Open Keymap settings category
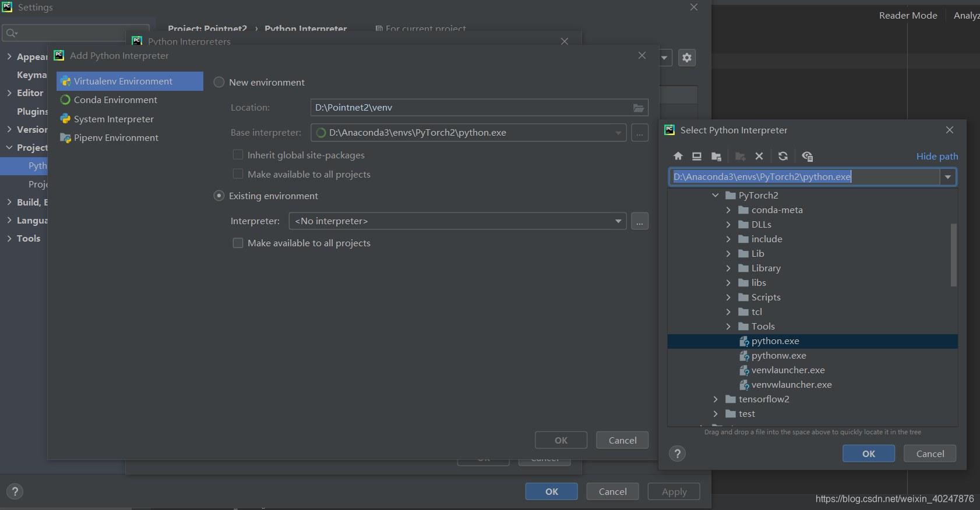Viewport: 980px width, 510px height. tap(31, 75)
